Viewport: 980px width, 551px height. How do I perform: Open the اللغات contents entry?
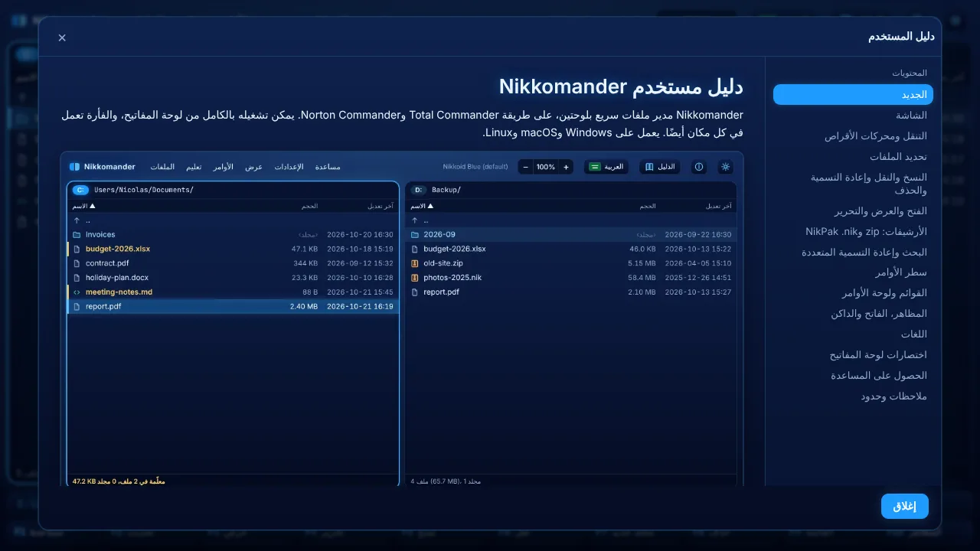point(853,335)
